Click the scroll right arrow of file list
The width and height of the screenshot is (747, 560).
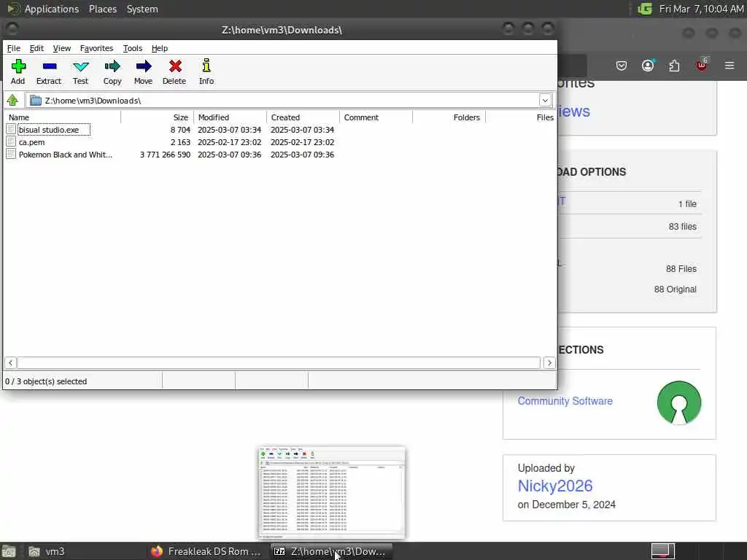coord(549,363)
